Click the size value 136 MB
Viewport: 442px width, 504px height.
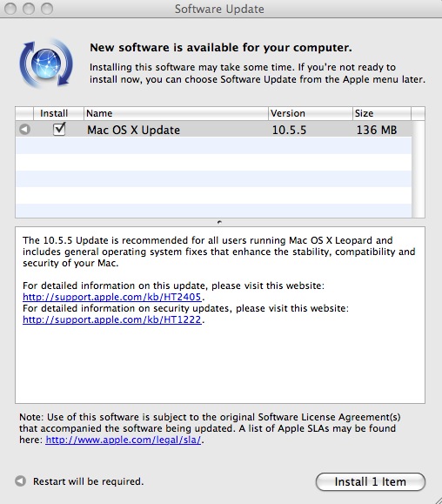(x=377, y=130)
